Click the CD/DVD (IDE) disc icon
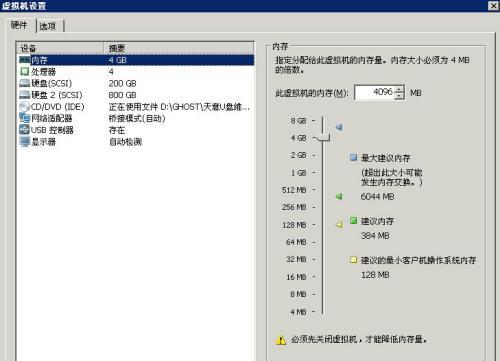500x361 pixels. click(25, 107)
